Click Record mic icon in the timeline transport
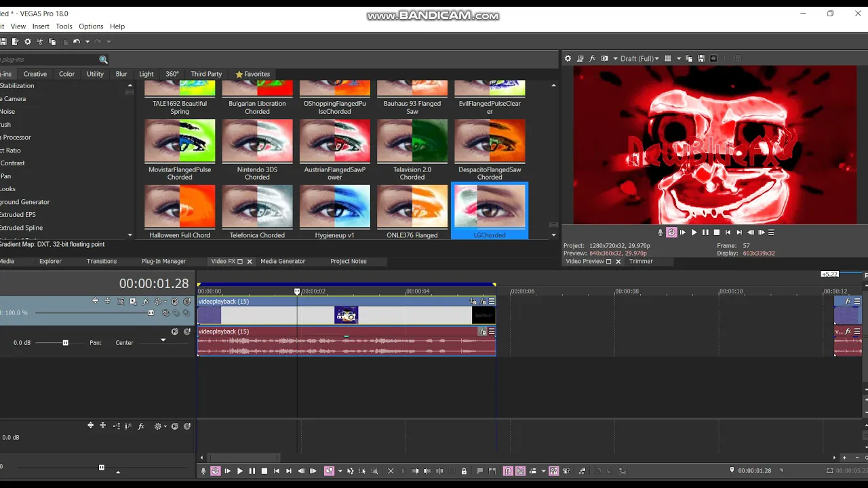The width and height of the screenshot is (868, 488). pyautogui.click(x=203, y=471)
